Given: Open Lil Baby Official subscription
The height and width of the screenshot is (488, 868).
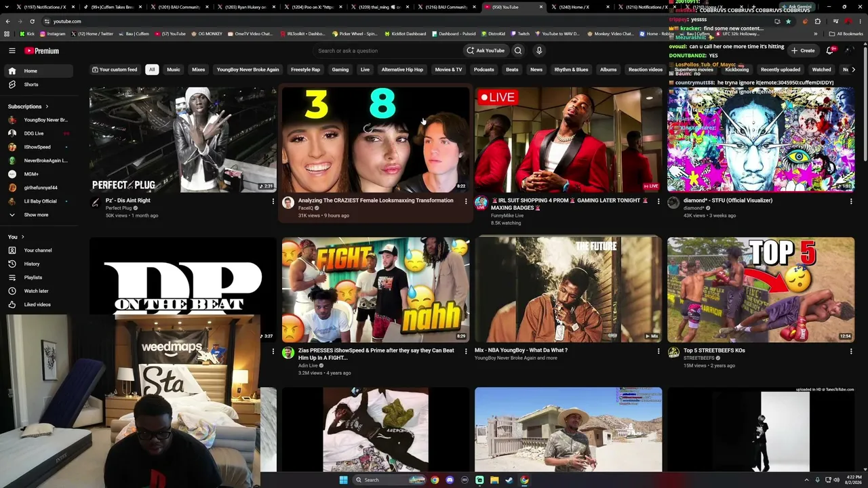Looking at the screenshot, I should pyautogui.click(x=39, y=201).
